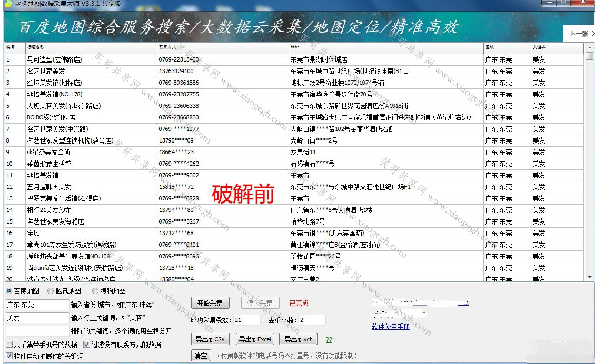Image resolution: width=595 pixels, height=364 pixels.
Task: Click the table vertical scrollbar thumb
Action: 589,56
